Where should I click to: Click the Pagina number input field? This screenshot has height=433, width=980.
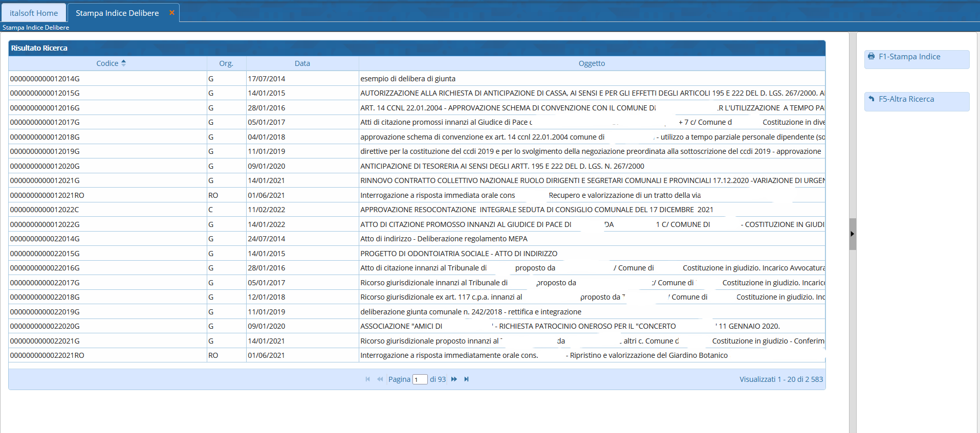coord(420,379)
